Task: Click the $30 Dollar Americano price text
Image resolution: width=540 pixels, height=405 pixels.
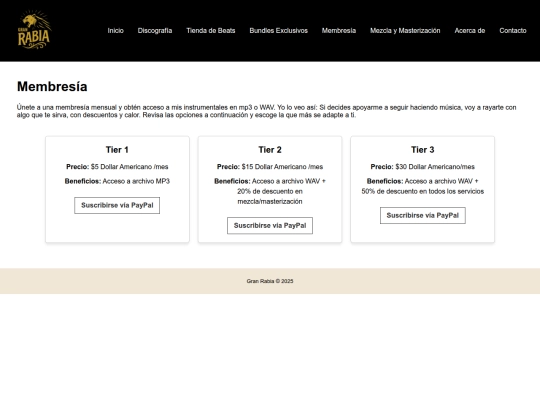Action: point(435,167)
